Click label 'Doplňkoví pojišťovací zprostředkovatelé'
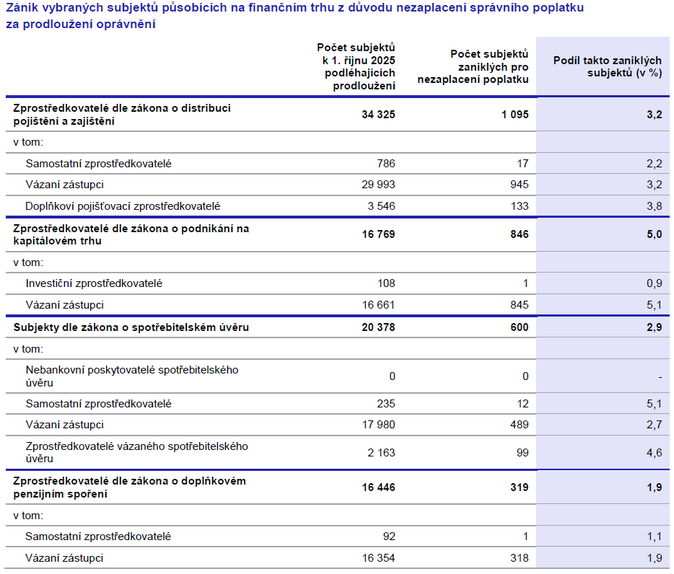 click(123, 206)
